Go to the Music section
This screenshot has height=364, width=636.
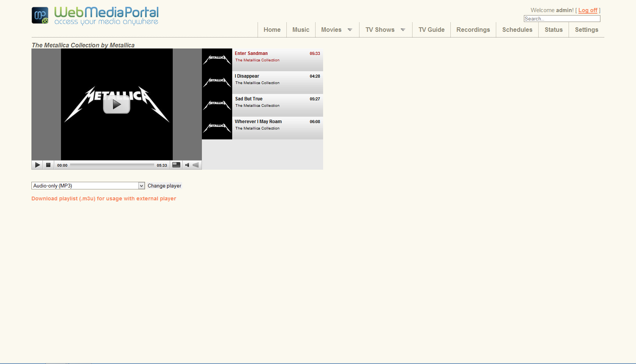pos(301,30)
